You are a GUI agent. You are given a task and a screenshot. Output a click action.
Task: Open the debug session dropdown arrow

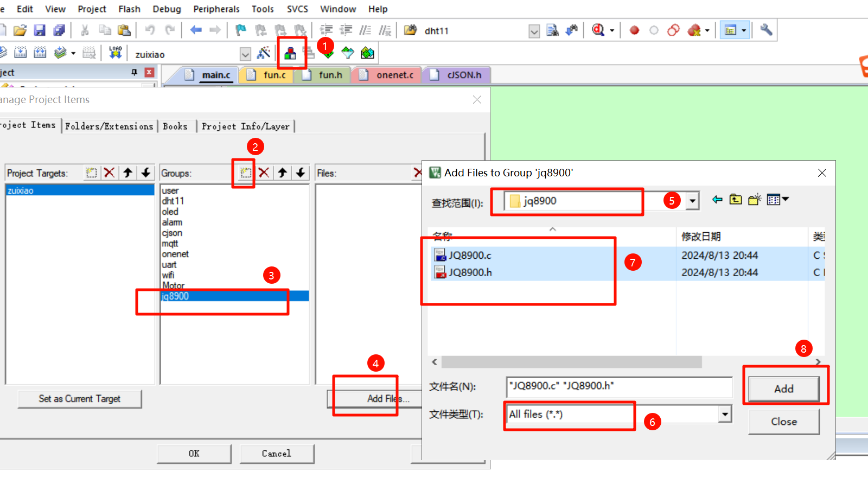(x=612, y=30)
